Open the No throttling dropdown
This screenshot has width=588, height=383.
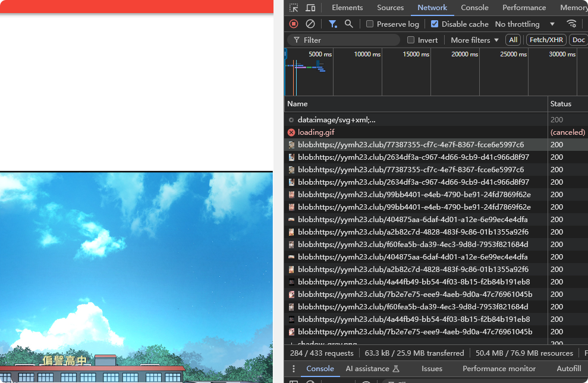[524, 24]
